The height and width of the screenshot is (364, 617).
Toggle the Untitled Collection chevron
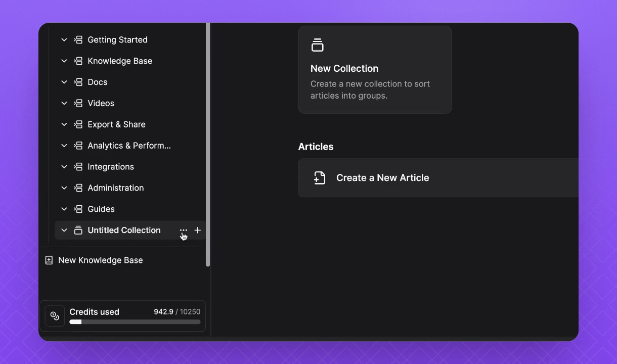pyautogui.click(x=64, y=231)
